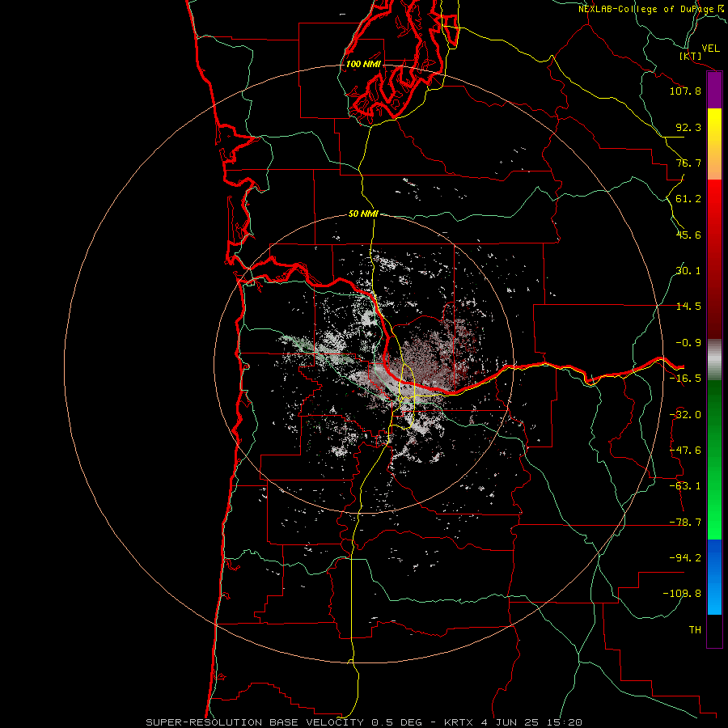The width and height of the screenshot is (728, 728).
Task: Click the [KT] units label
Action: tap(691, 56)
